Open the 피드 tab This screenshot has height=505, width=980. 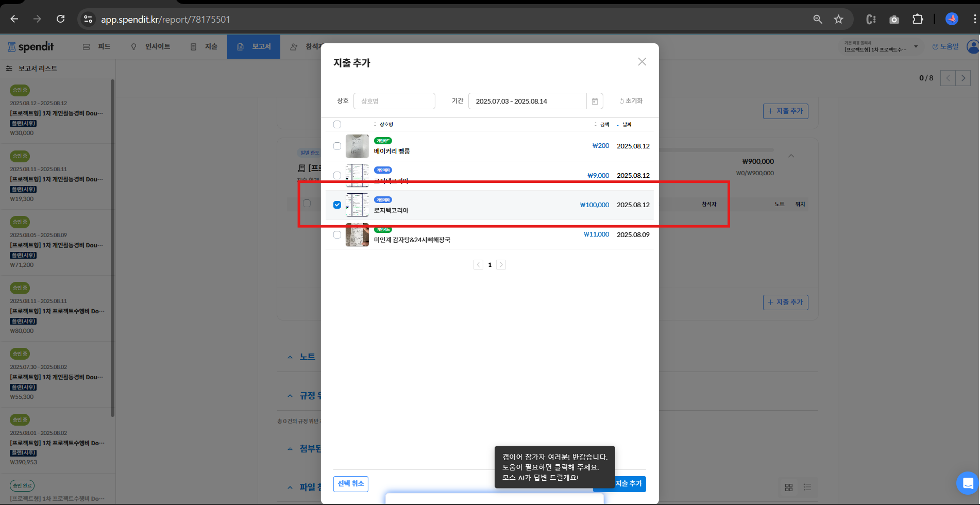point(97,46)
